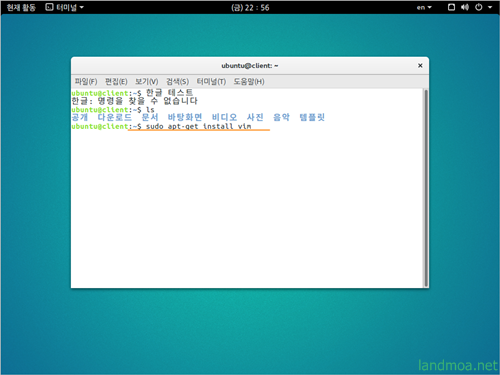Open the 파일(F) menu
The width and height of the screenshot is (500, 375).
pos(86,82)
